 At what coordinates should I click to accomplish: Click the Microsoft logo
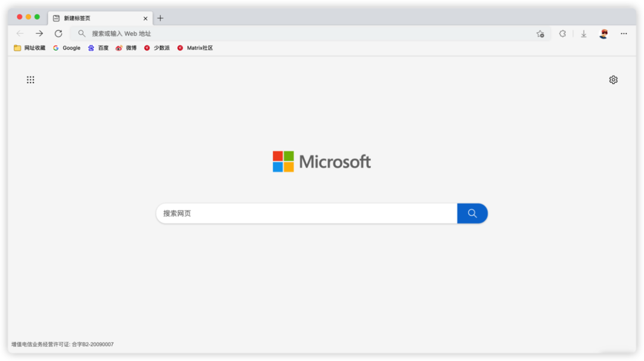(322, 161)
